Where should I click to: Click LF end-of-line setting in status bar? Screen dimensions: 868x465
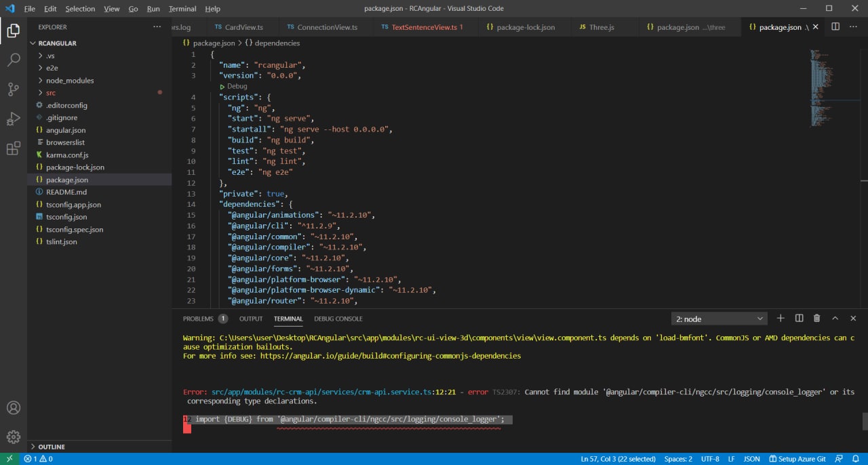pyautogui.click(x=732, y=459)
